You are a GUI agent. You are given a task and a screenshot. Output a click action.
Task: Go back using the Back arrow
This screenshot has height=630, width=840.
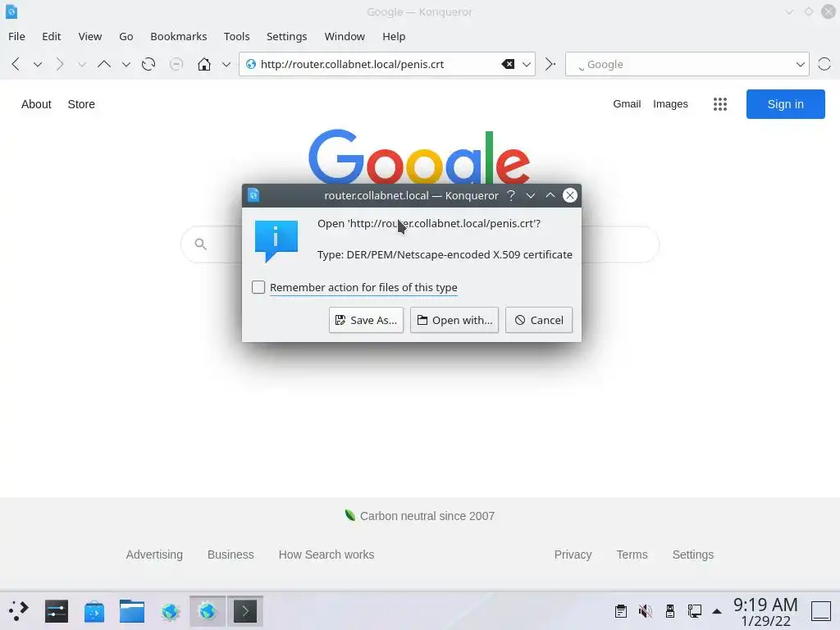[x=16, y=64]
